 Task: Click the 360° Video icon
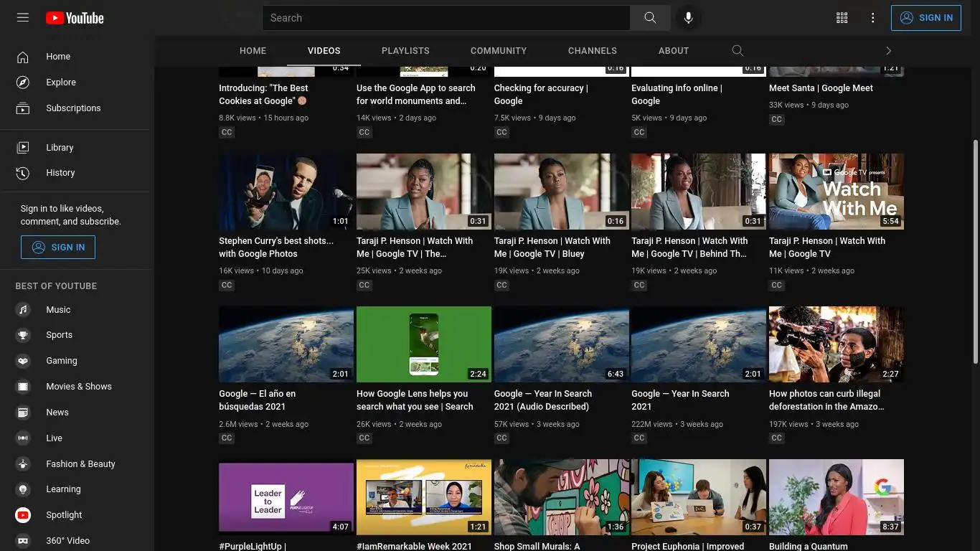(23, 541)
